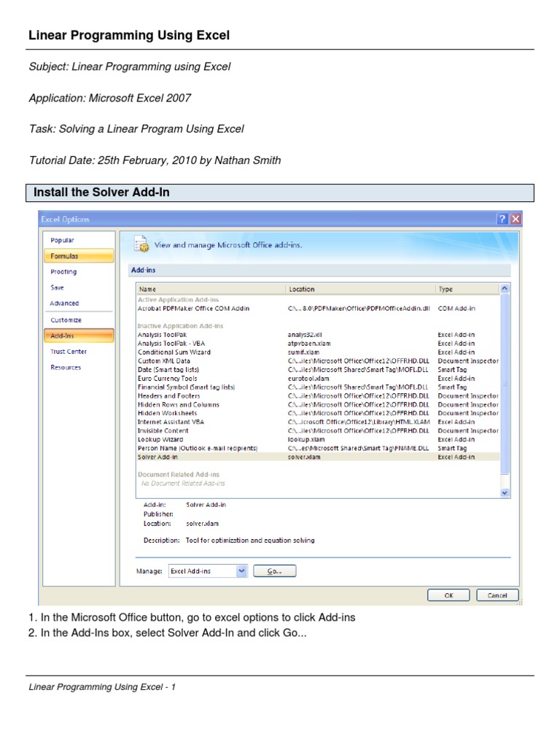Screen dimensions: 560x747
Task: Click the Go... button
Action: (274, 570)
